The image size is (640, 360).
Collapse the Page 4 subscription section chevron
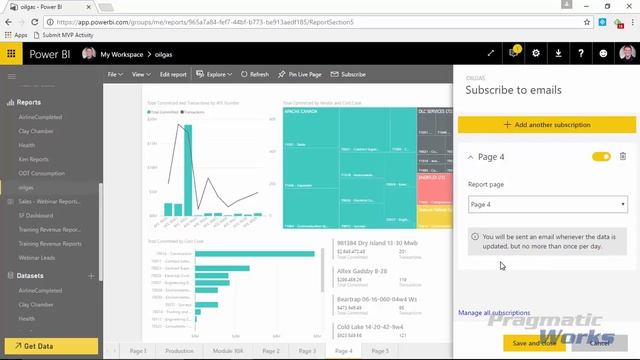470,157
